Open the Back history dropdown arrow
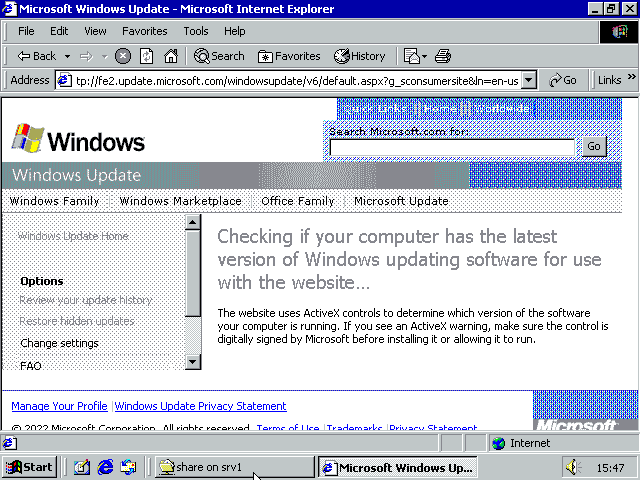The width and height of the screenshot is (640, 480). [67, 56]
